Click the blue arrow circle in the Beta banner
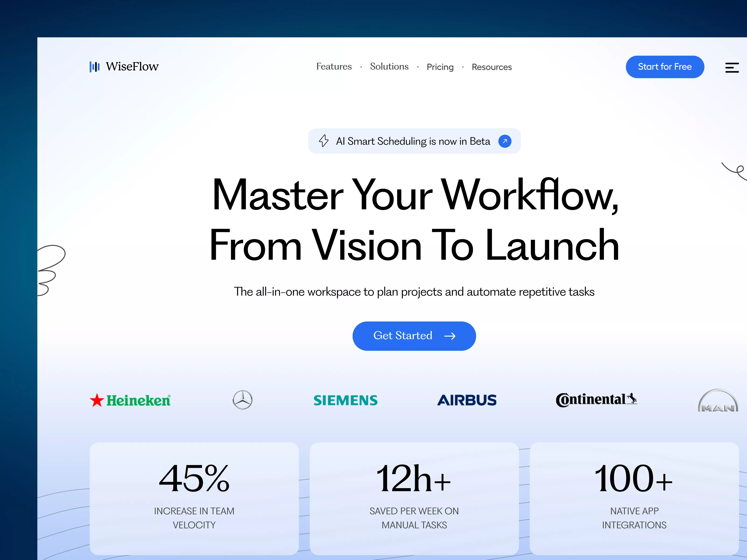This screenshot has height=560, width=747. click(x=504, y=141)
